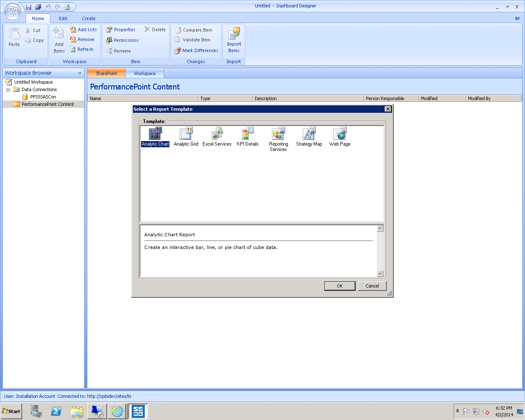Viewport: 525px width, 420px height.
Task: Select the Reporting Services template
Action: click(x=278, y=137)
